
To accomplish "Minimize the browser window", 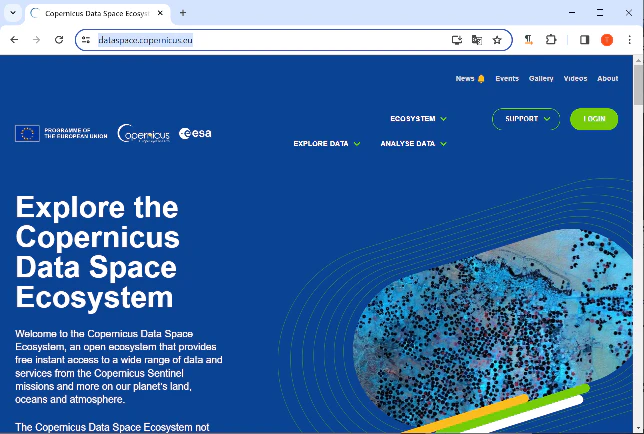I will [x=572, y=13].
